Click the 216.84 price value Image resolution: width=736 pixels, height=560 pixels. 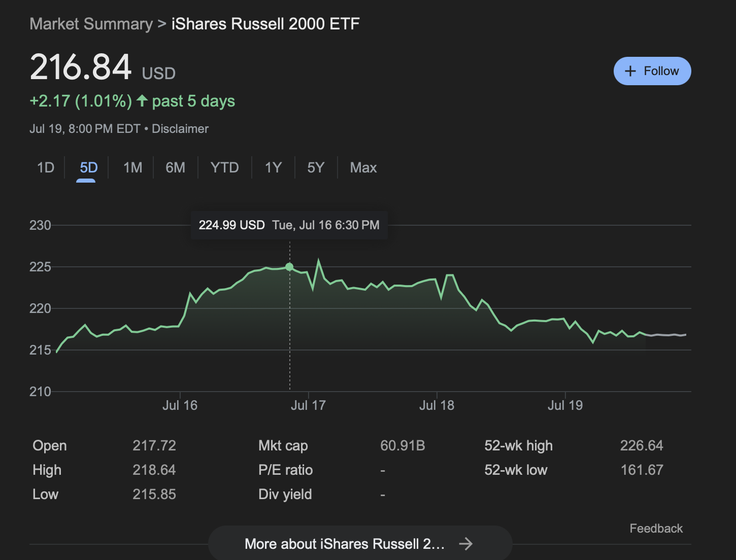(81, 67)
